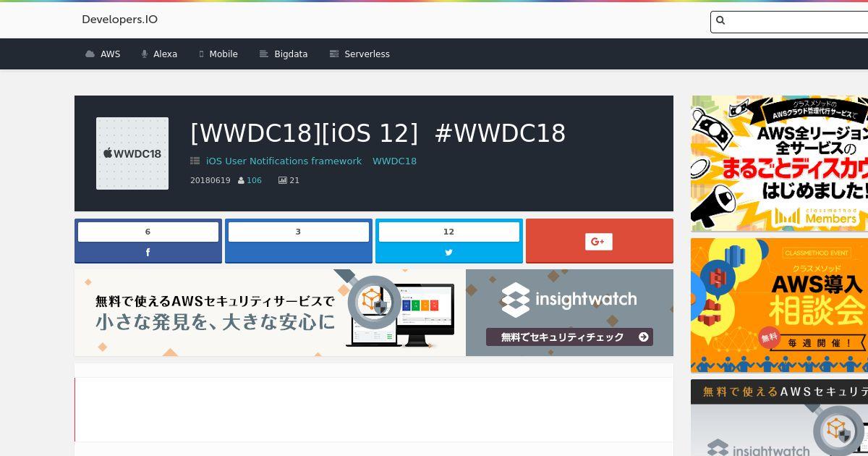Click the magnifier search icon

[720, 21]
